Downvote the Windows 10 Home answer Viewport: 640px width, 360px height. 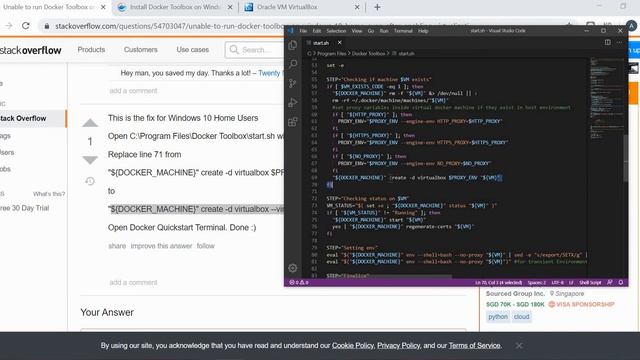click(90, 160)
